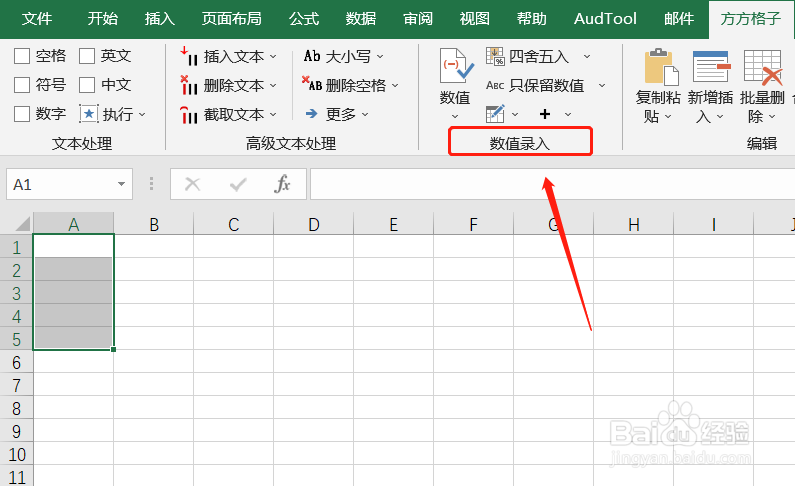
Task: Expand the 只保留数值 dropdown arrow
Action: [x=602, y=86]
